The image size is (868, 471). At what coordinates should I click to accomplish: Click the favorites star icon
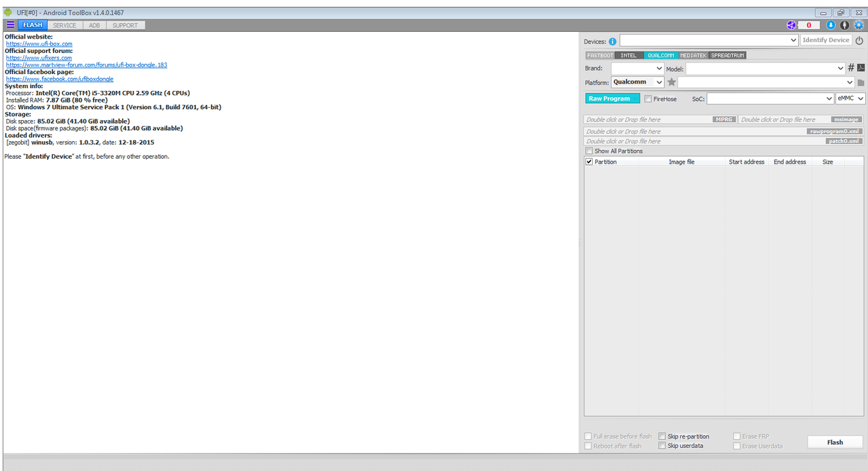(671, 82)
